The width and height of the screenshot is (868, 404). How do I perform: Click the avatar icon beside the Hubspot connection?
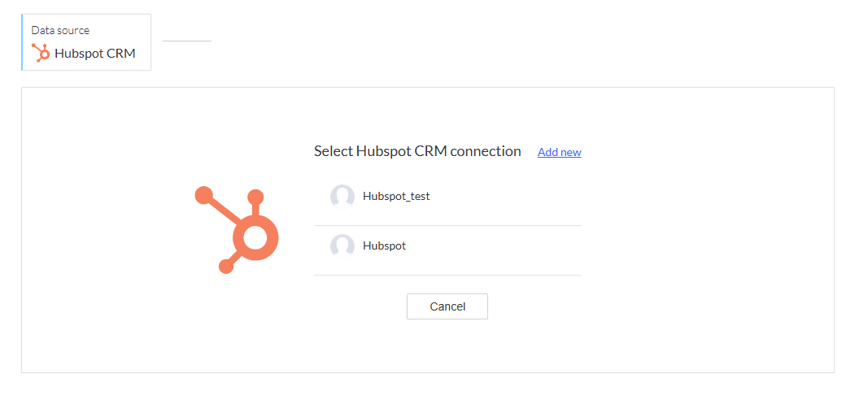click(342, 245)
